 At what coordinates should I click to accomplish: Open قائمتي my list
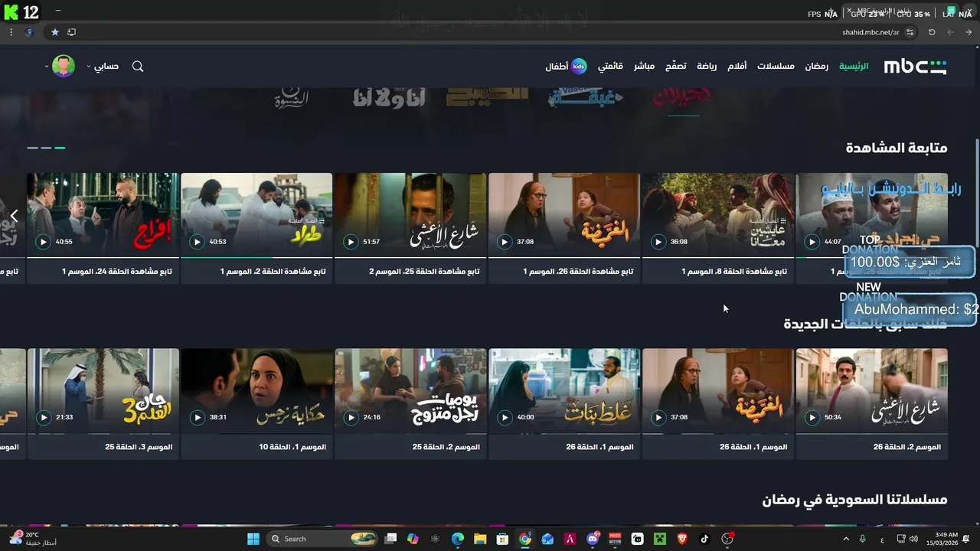(x=610, y=67)
